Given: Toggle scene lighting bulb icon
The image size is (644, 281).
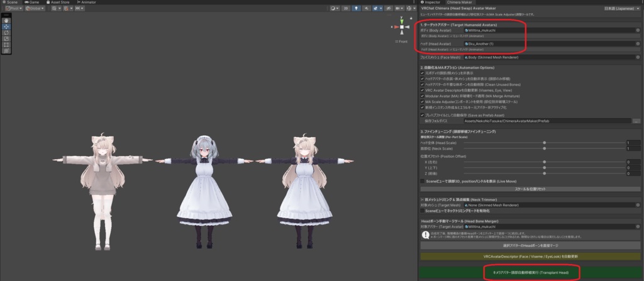Looking at the screenshot, I should click(357, 8).
